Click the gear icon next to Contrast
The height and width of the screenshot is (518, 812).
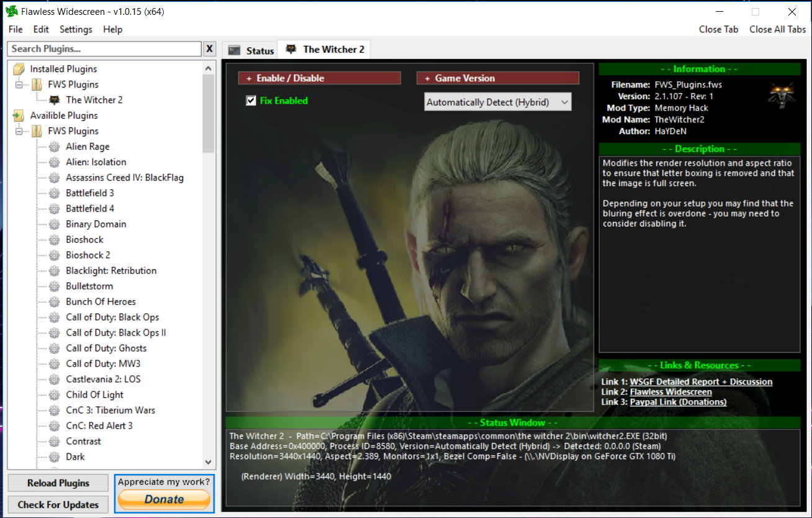[x=55, y=441]
